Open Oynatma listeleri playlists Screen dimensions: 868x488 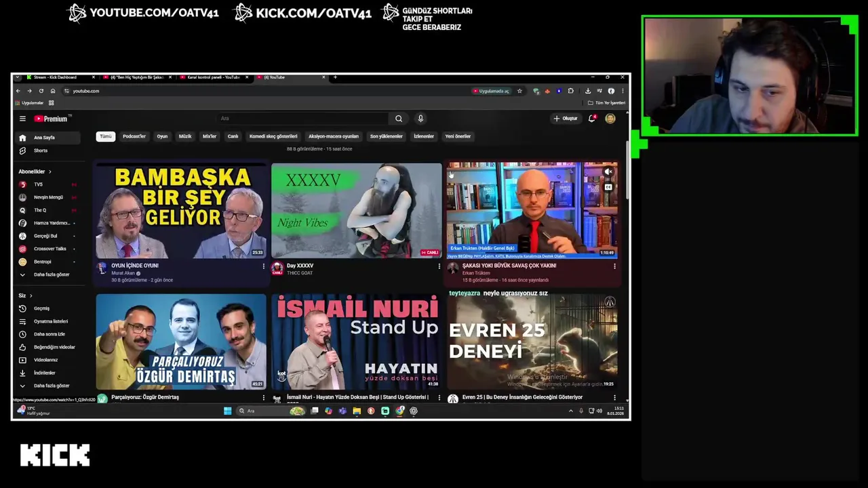(x=47, y=321)
